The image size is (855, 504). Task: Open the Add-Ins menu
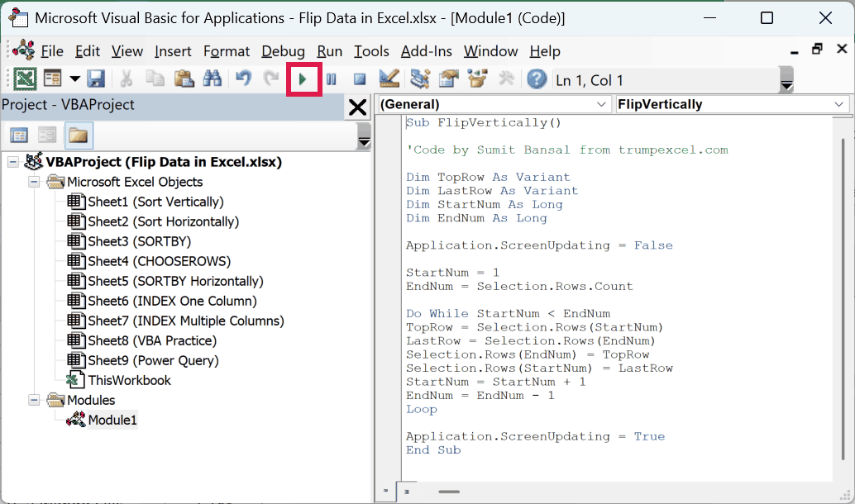click(427, 51)
